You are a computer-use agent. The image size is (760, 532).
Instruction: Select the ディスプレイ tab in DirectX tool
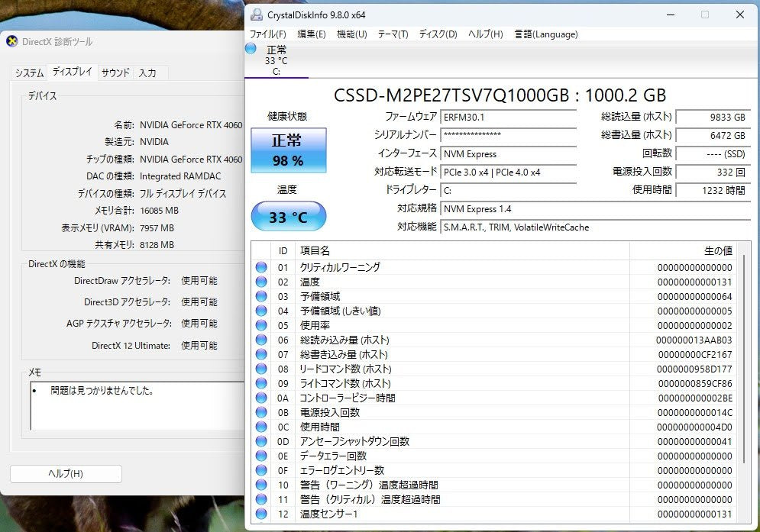pyautogui.click(x=73, y=72)
